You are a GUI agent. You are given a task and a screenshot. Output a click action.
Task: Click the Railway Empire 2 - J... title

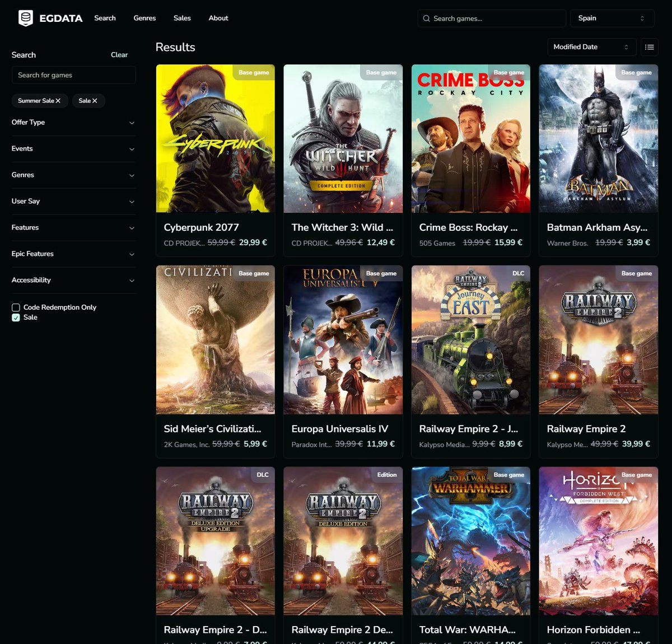point(468,429)
